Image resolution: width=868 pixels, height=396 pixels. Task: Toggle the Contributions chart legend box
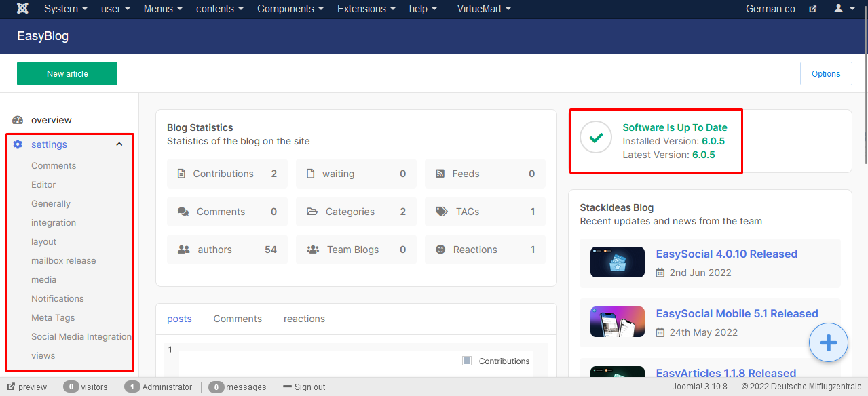pos(467,361)
